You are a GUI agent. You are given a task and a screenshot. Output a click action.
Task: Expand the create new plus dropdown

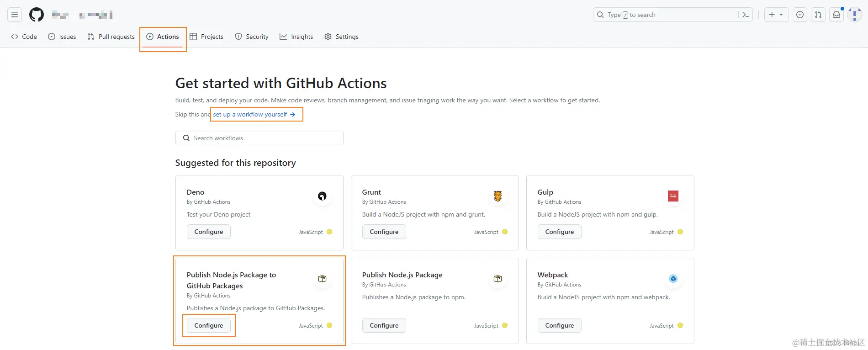776,15
